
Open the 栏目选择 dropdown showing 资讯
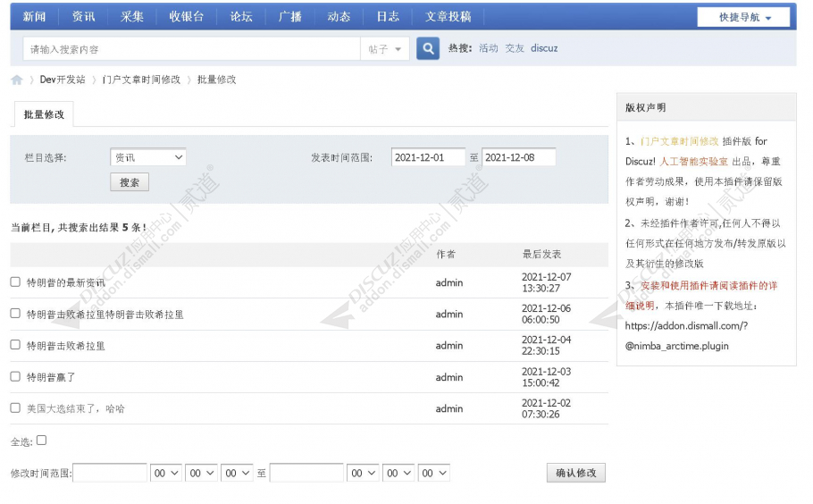click(x=148, y=157)
